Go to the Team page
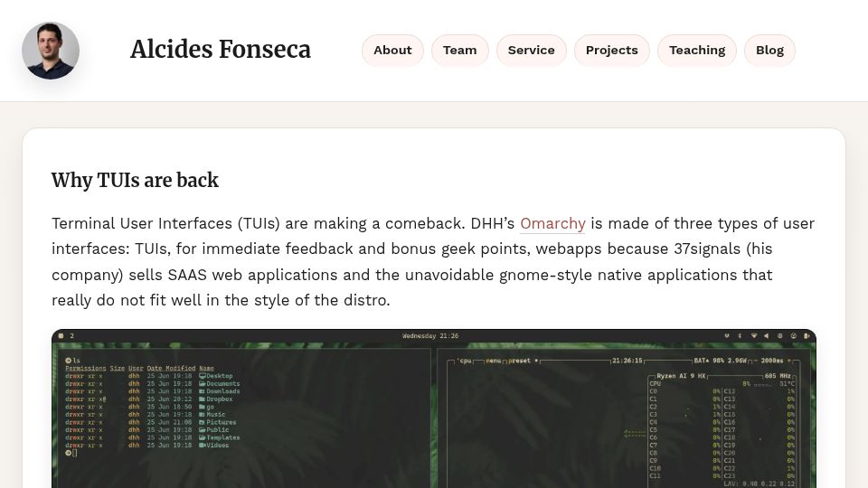 (459, 51)
